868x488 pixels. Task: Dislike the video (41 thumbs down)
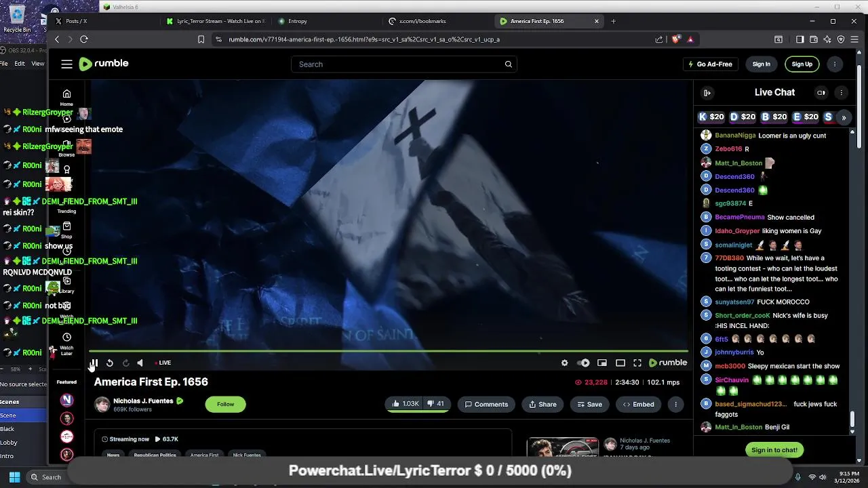437,405
